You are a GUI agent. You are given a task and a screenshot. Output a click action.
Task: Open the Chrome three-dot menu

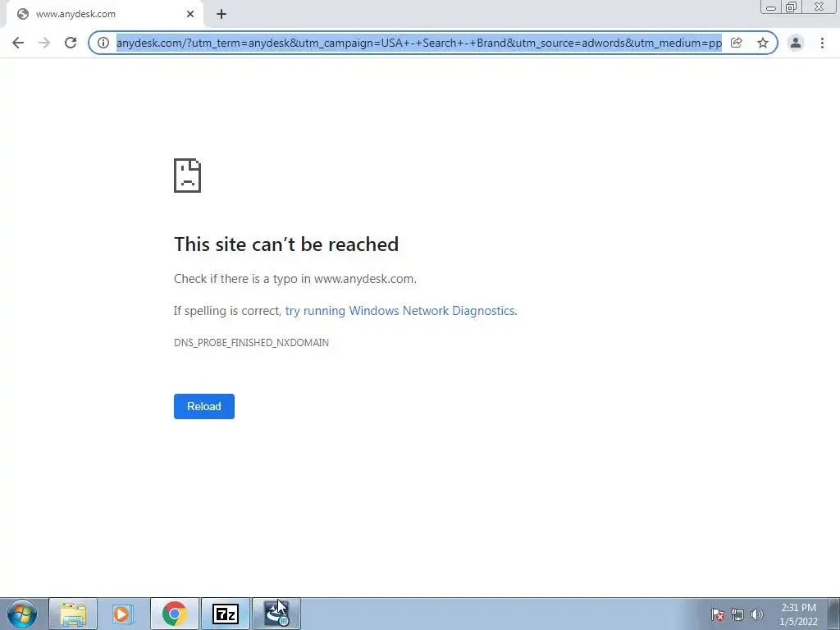(822, 43)
